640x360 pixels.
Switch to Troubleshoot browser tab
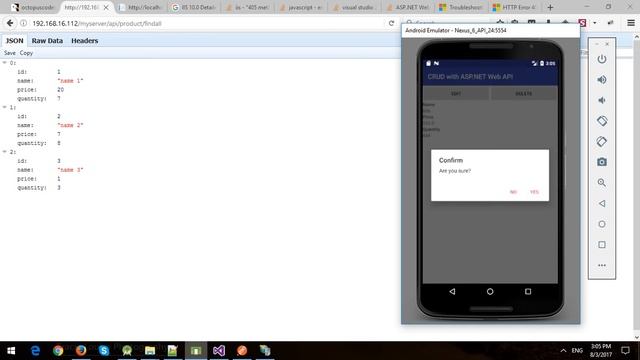click(461, 7)
